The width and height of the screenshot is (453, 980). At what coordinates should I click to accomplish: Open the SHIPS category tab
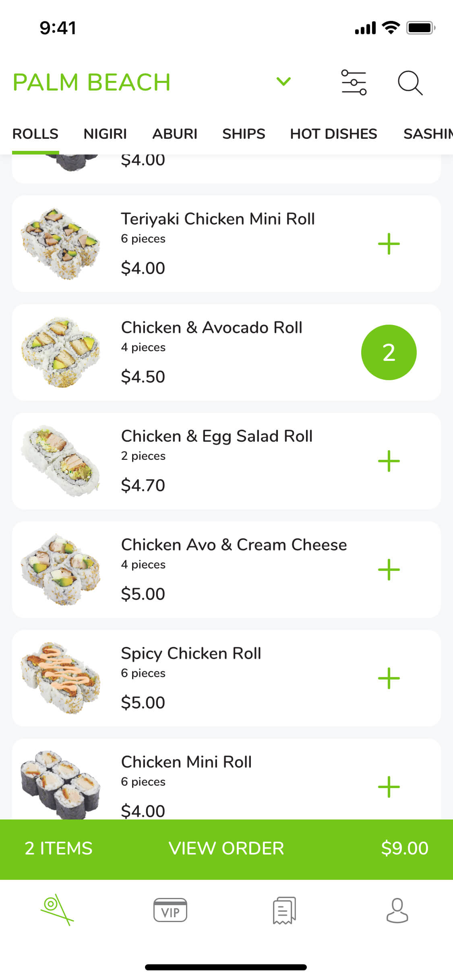[244, 134]
